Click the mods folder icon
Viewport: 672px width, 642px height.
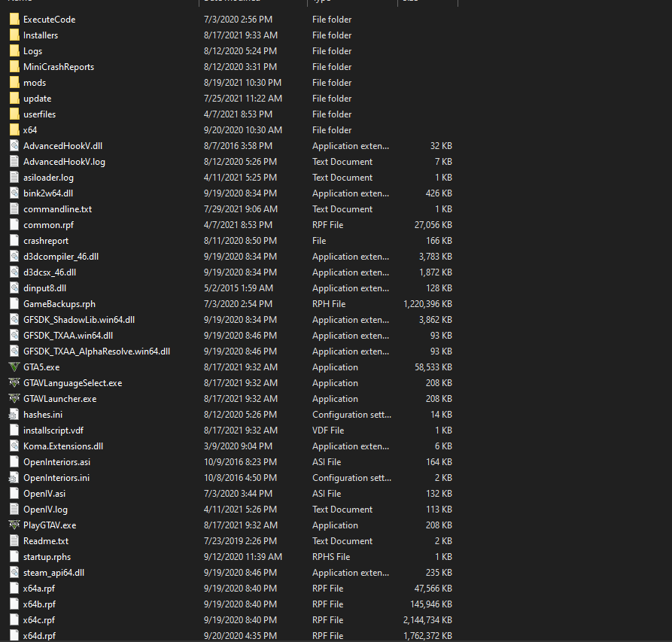pyautogui.click(x=14, y=83)
